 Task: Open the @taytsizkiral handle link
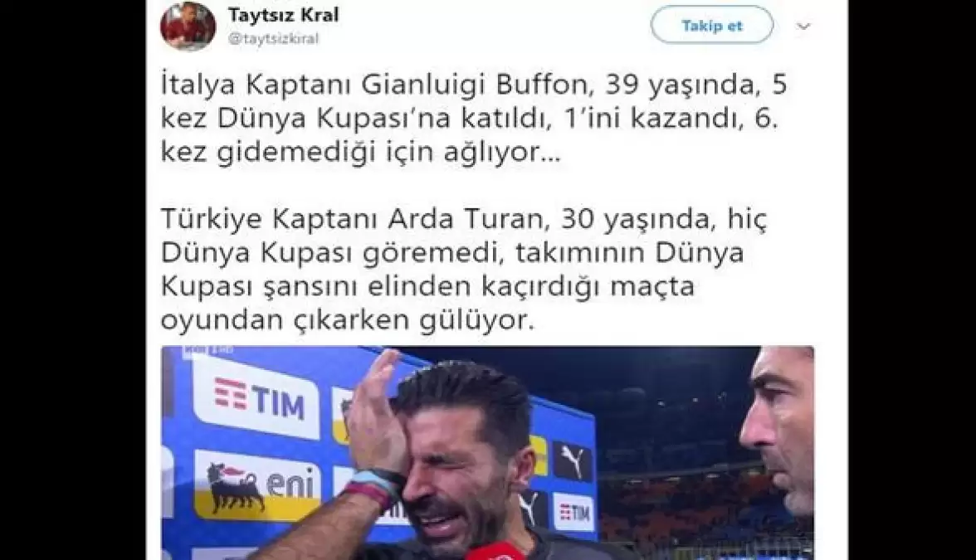pos(273,38)
